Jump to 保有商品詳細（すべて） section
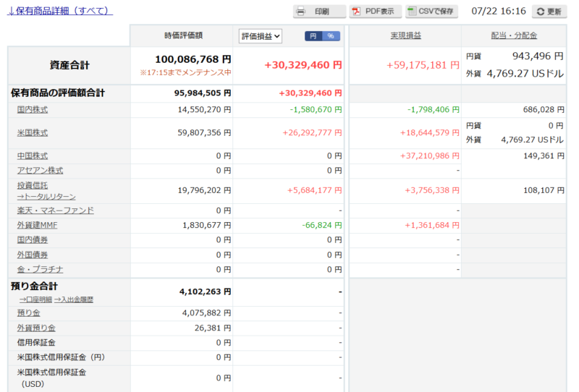This screenshot has width=579, height=392. point(60,11)
